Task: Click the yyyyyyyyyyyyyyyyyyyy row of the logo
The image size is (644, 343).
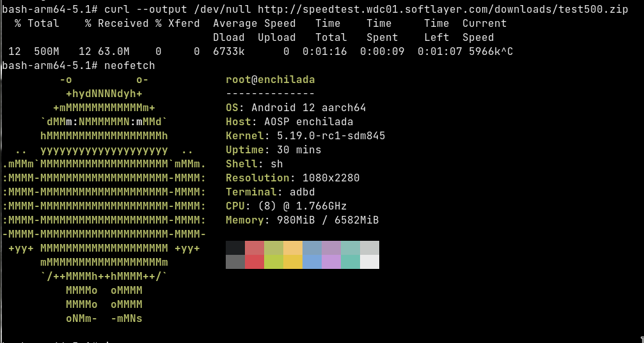Action: (x=104, y=151)
